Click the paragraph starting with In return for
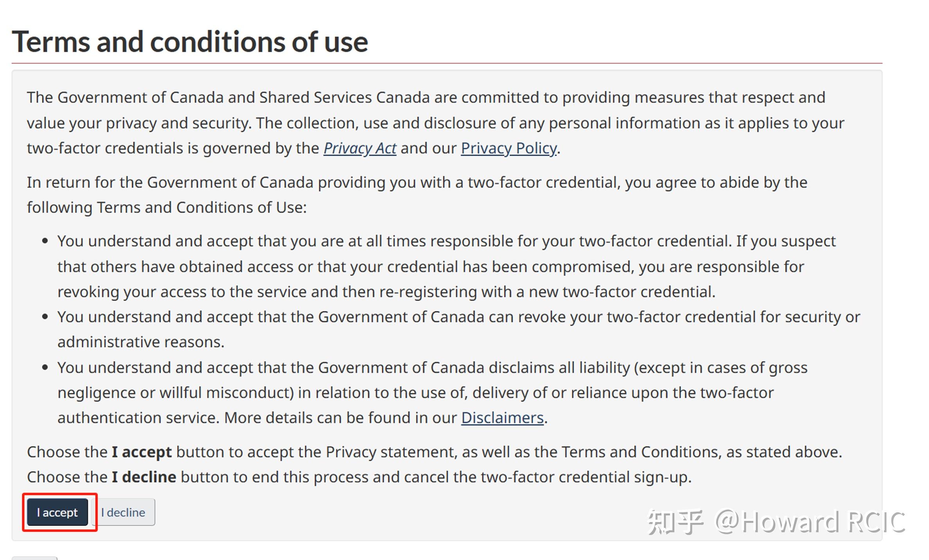The height and width of the screenshot is (560, 929). tap(417, 195)
